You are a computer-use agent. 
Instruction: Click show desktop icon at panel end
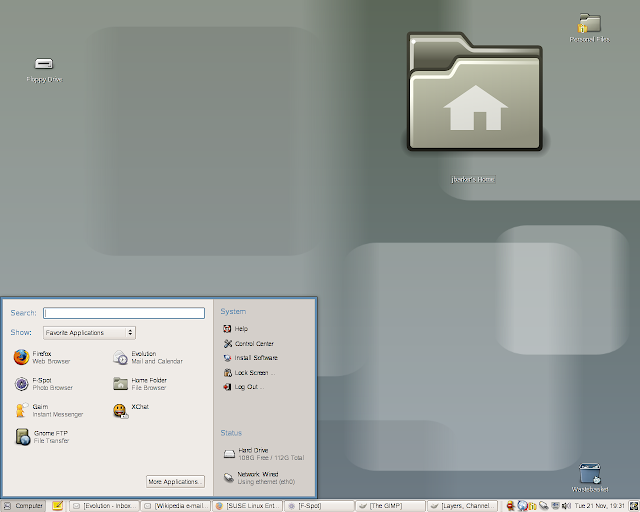[x=634, y=506]
